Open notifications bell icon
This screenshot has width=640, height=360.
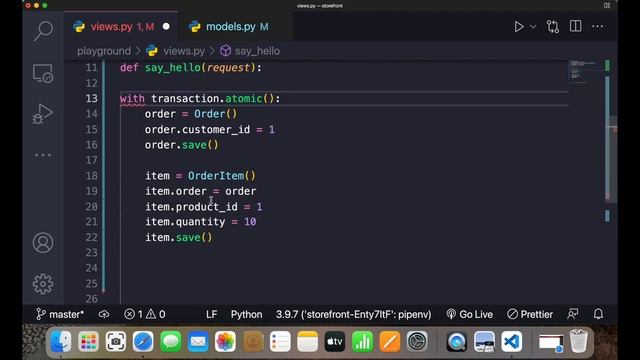tap(598, 314)
